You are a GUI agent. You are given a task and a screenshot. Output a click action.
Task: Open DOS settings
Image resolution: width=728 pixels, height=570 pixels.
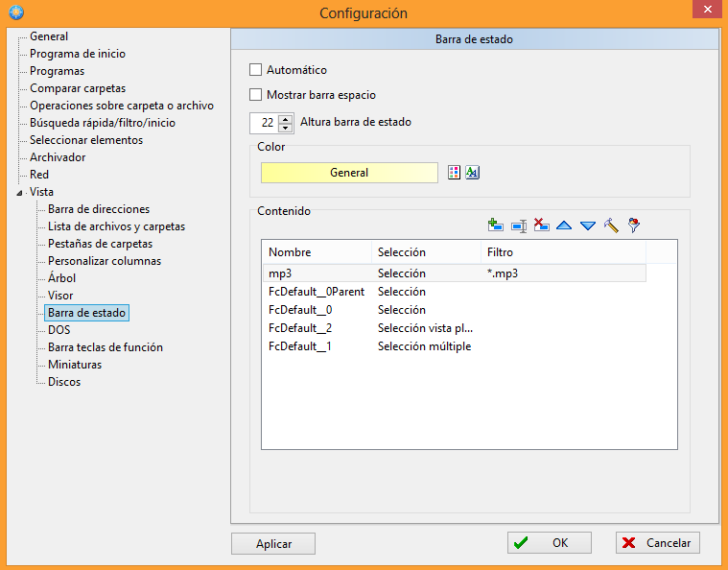click(59, 330)
